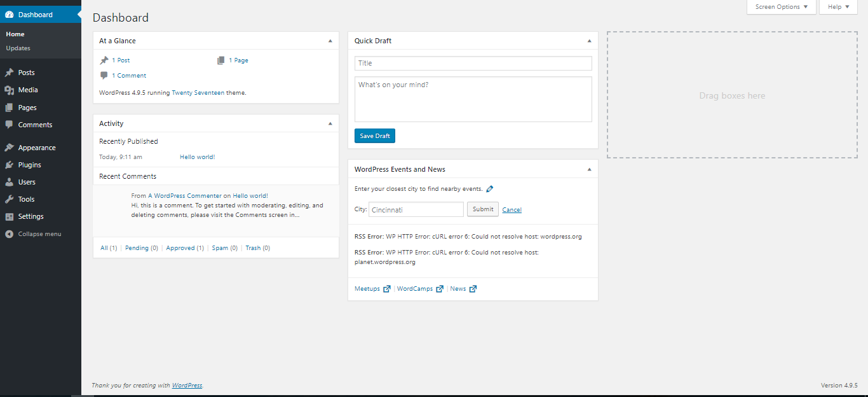The height and width of the screenshot is (397, 868).
Task: Click the comment icon beside 1 Comment
Action: point(104,76)
